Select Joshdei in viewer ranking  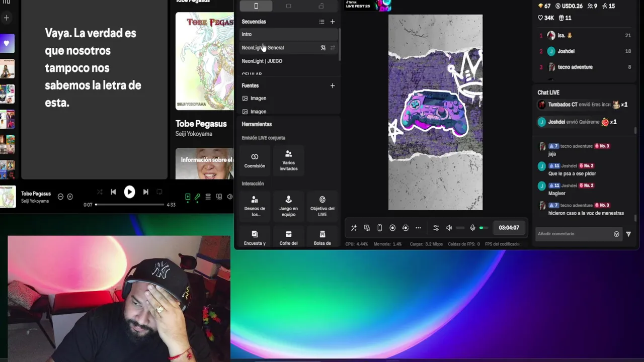coord(585,51)
